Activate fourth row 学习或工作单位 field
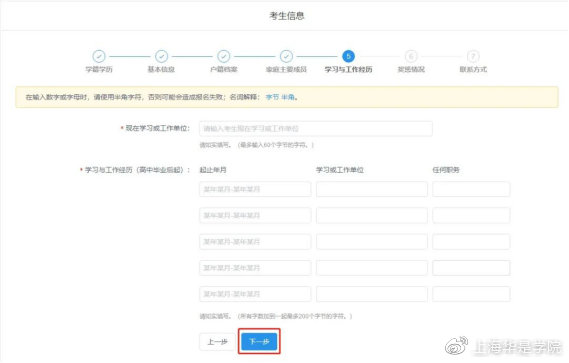 click(372, 268)
